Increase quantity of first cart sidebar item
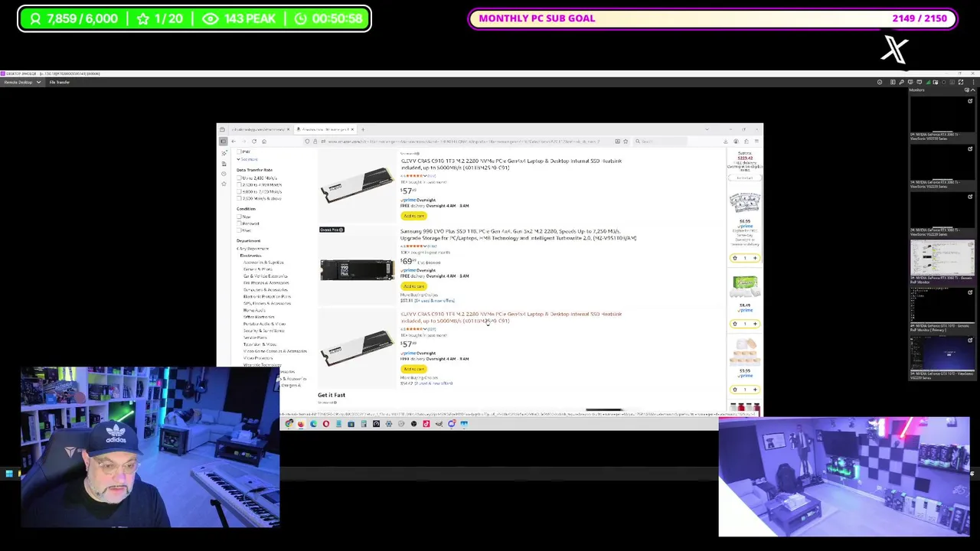 (x=755, y=258)
